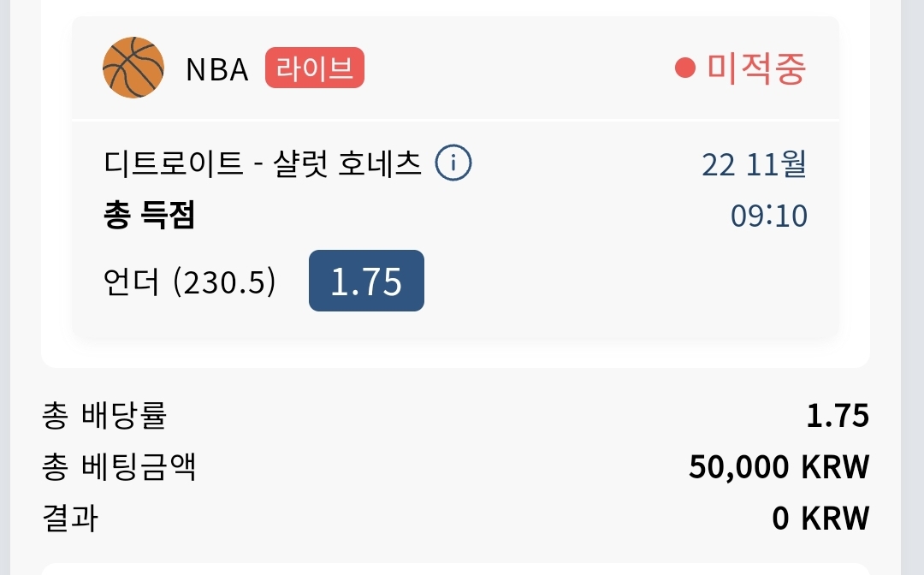Click the 50,000 KRW stake amount
The width and height of the screenshot is (924, 575).
point(779,467)
